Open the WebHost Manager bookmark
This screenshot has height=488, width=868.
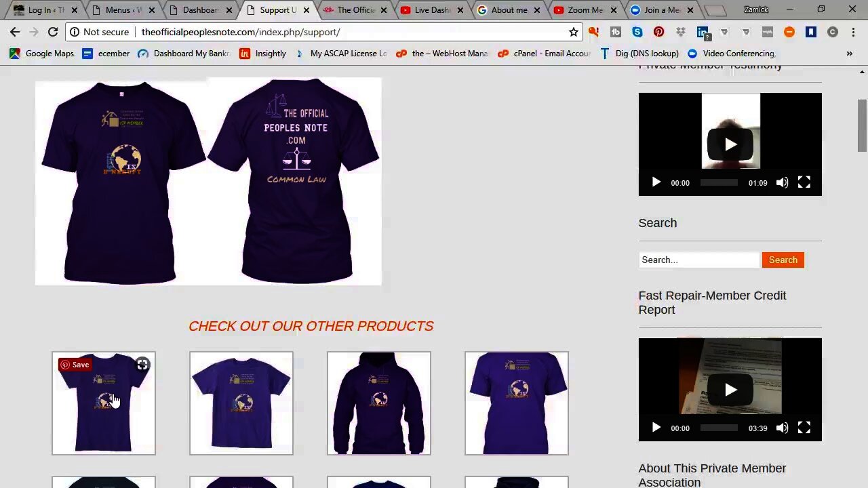pyautogui.click(x=442, y=54)
